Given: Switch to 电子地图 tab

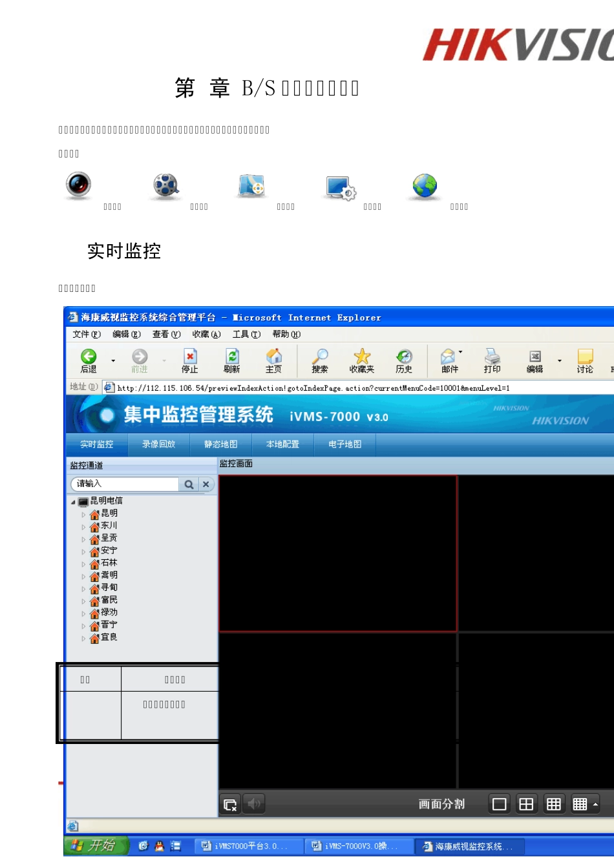Looking at the screenshot, I should (344, 444).
